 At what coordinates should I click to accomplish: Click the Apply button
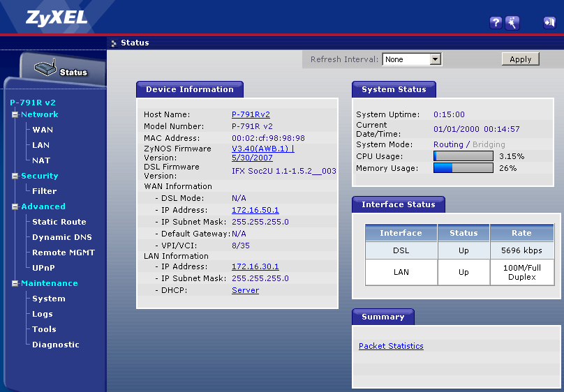(x=521, y=59)
